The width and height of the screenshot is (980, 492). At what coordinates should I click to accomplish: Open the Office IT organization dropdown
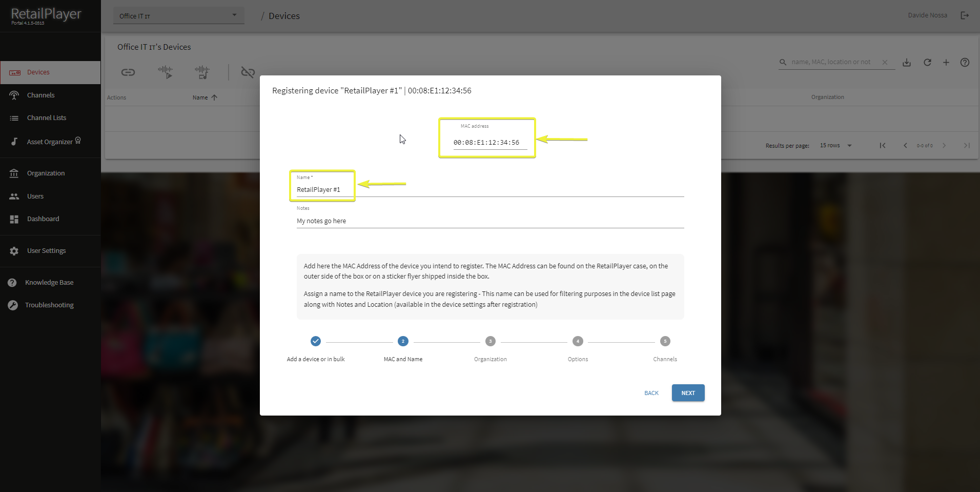coord(178,16)
